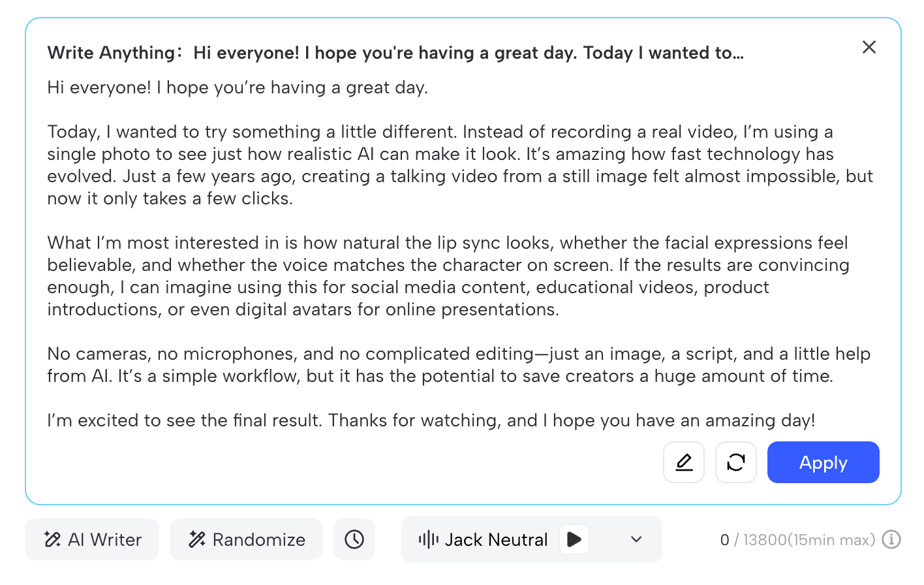Click the 0 / 13800 character counter

coord(797,540)
